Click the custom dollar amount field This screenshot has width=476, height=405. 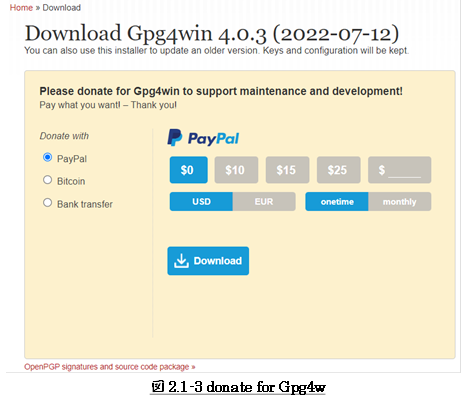[399, 170]
